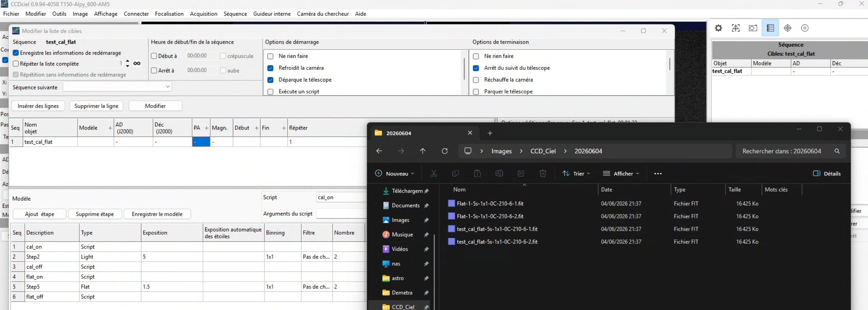Open the Caméra du chercheur menu
868x310 pixels.
(323, 14)
